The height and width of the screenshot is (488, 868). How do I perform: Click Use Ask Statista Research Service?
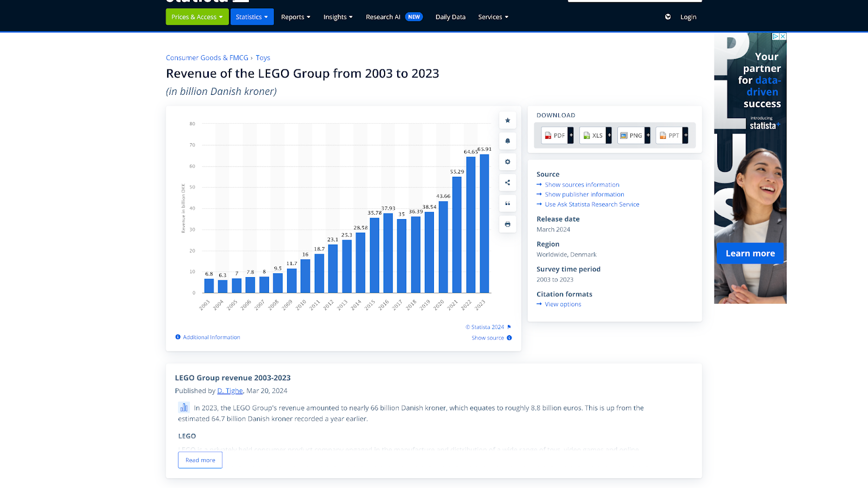click(592, 204)
